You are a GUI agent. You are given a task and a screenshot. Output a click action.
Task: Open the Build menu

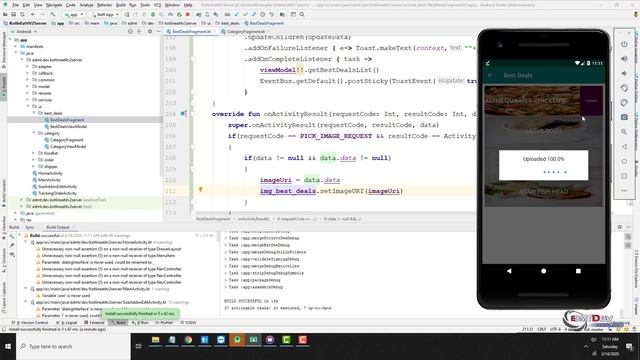[x=120, y=5]
